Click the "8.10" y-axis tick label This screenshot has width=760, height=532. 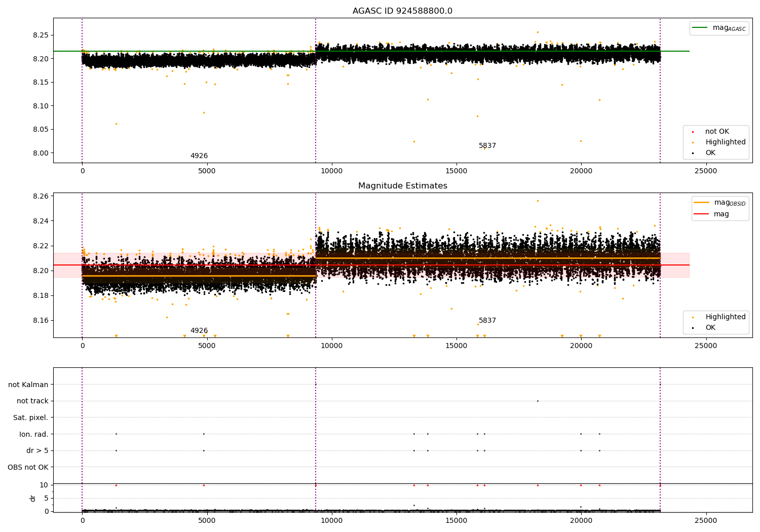coord(41,106)
